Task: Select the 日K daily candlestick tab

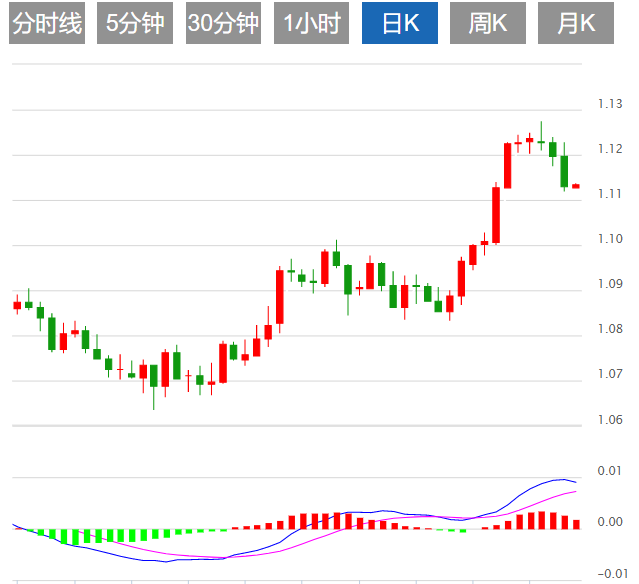Action: [400, 23]
